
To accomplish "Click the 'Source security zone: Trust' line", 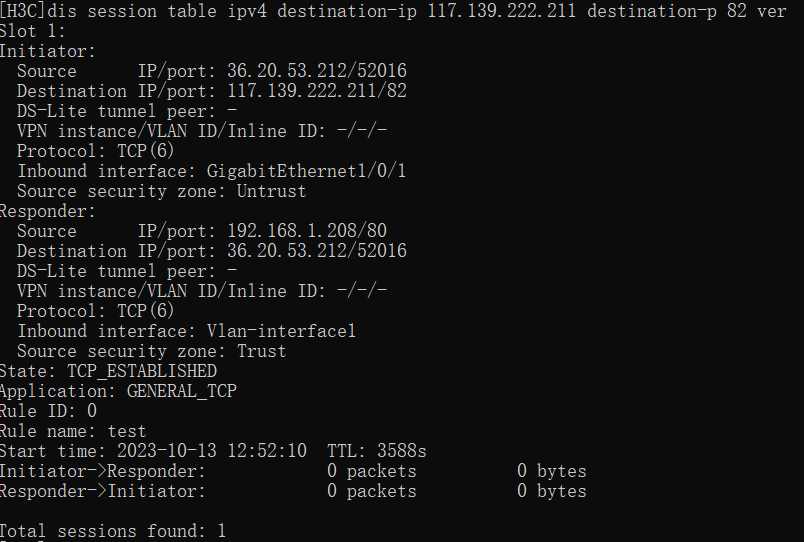I will click(x=151, y=351).
